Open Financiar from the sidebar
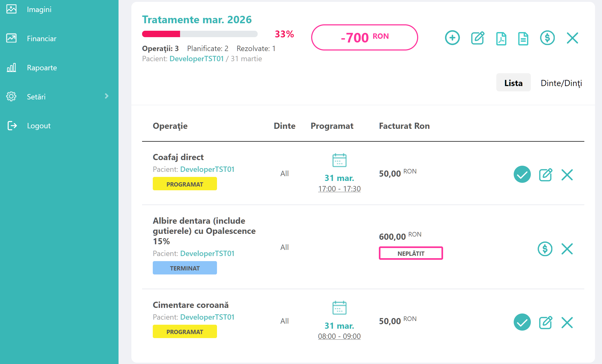This screenshot has height=364, width=602. point(41,38)
